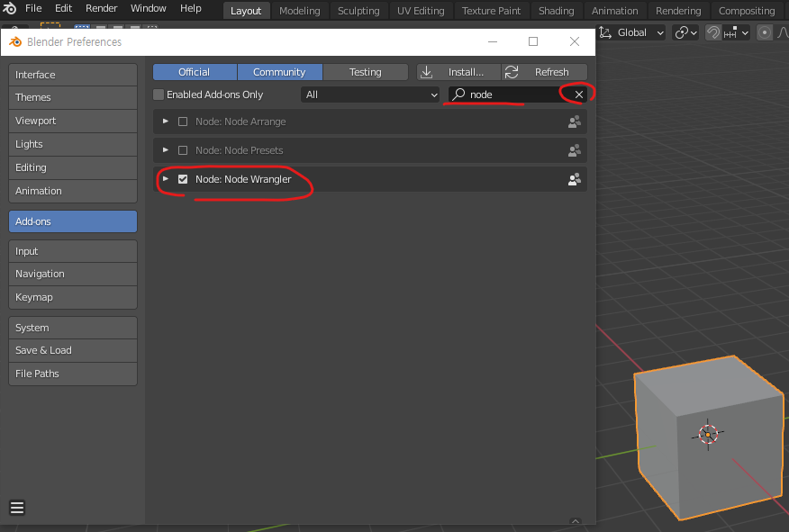Maximize the Blender Preferences window
This screenshot has height=532, width=789.
click(x=533, y=41)
